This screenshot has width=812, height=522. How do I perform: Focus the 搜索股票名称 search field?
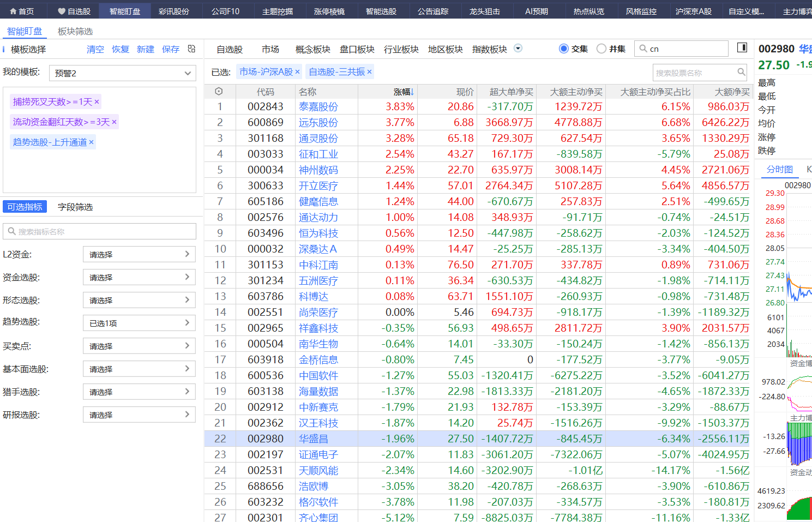coord(700,73)
